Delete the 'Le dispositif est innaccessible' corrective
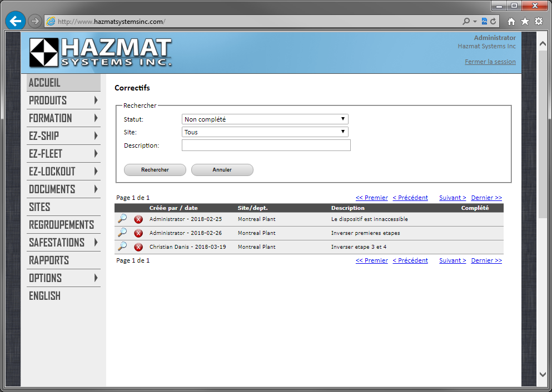Viewport: 552px width, 392px height. pos(138,219)
